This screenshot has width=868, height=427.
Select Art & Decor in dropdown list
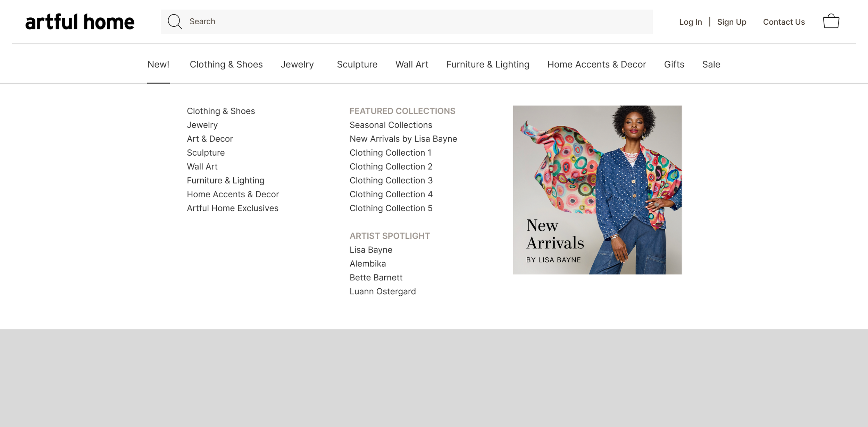click(210, 139)
